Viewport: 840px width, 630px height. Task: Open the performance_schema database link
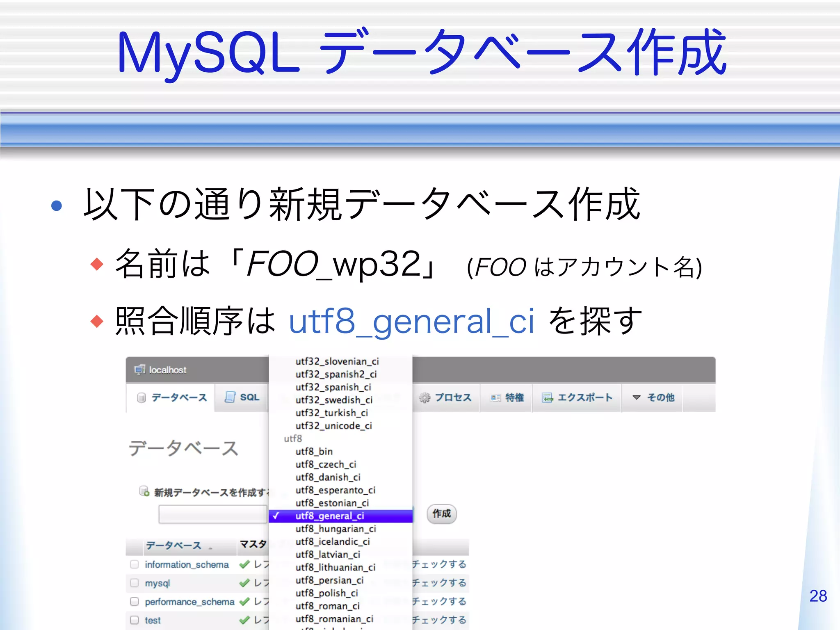coord(189,602)
